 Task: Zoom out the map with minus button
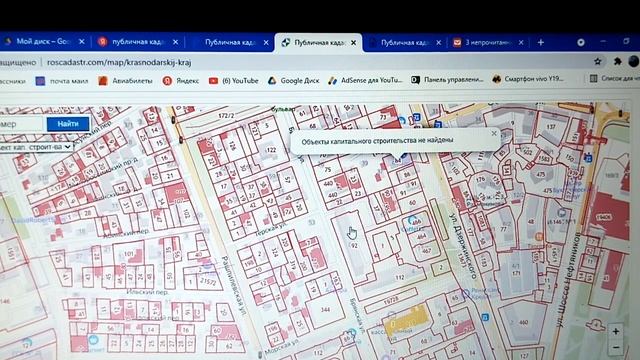[x=616, y=347]
